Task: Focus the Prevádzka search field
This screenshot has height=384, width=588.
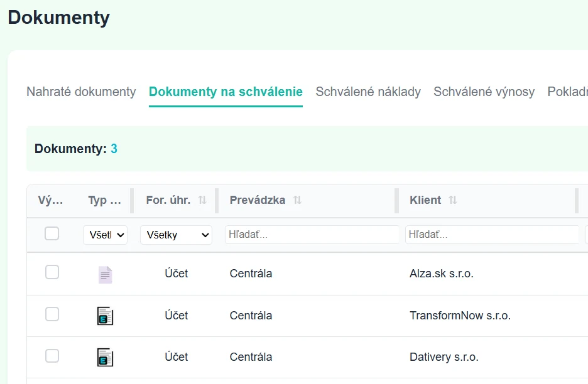Action: (312, 235)
